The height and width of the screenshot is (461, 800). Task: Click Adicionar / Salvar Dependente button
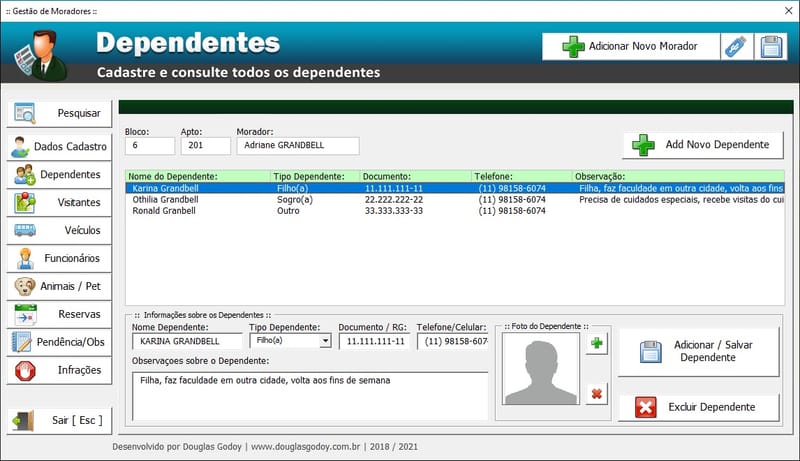point(698,351)
